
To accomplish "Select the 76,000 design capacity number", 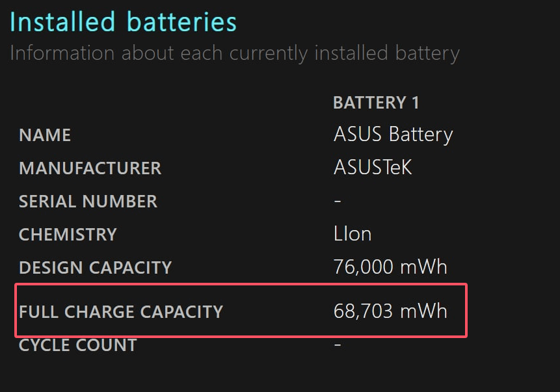I will click(363, 267).
